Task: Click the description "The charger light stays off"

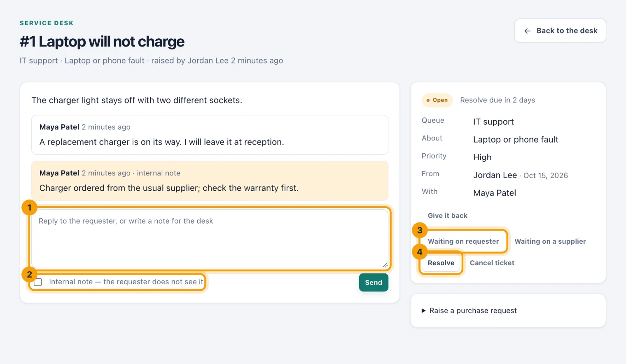Action: coord(137,100)
